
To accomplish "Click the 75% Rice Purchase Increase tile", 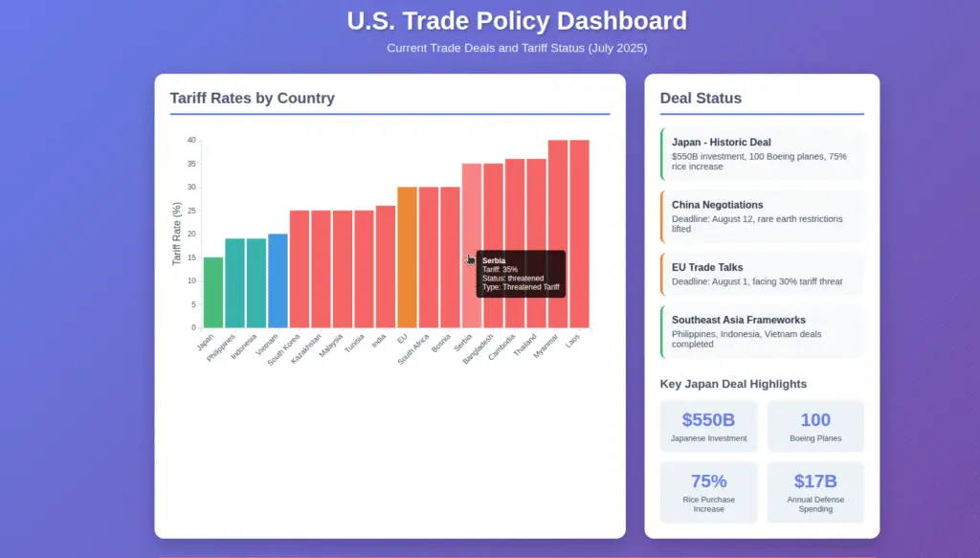I will 708,492.
